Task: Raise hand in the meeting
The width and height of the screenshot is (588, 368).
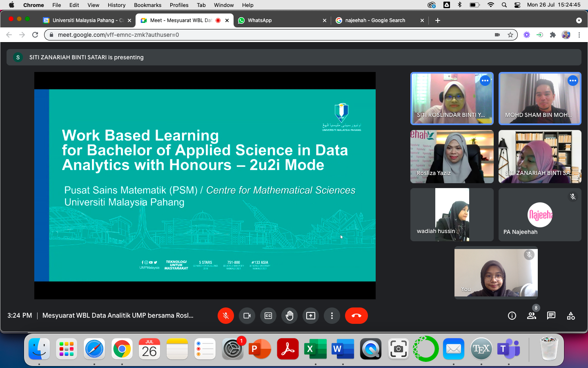Action: click(x=290, y=316)
